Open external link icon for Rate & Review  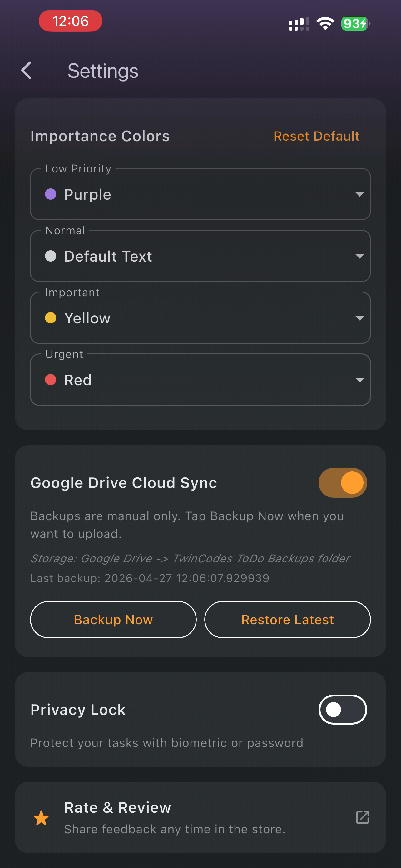tap(362, 817)
